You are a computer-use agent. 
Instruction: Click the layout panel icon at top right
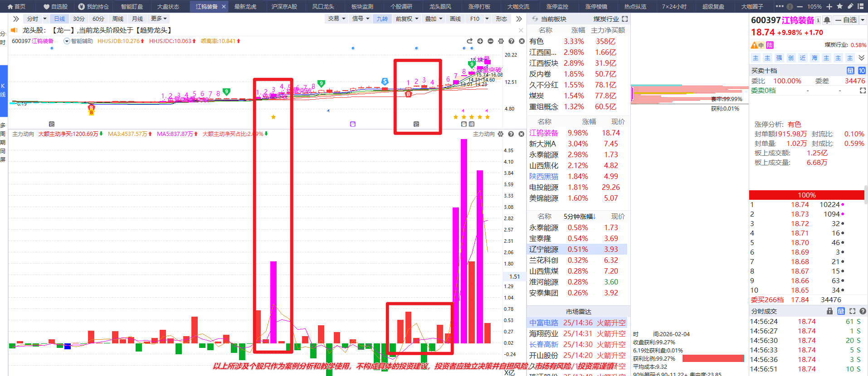coord(861,6)
